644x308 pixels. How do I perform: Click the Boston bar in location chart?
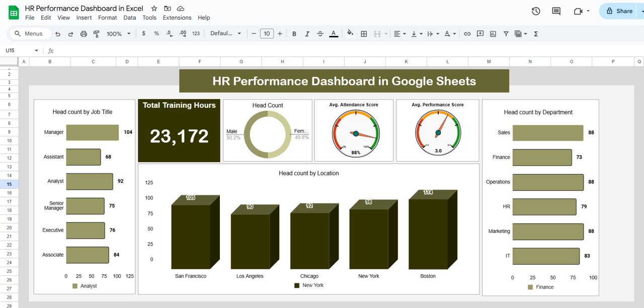[x=433, y=229]
